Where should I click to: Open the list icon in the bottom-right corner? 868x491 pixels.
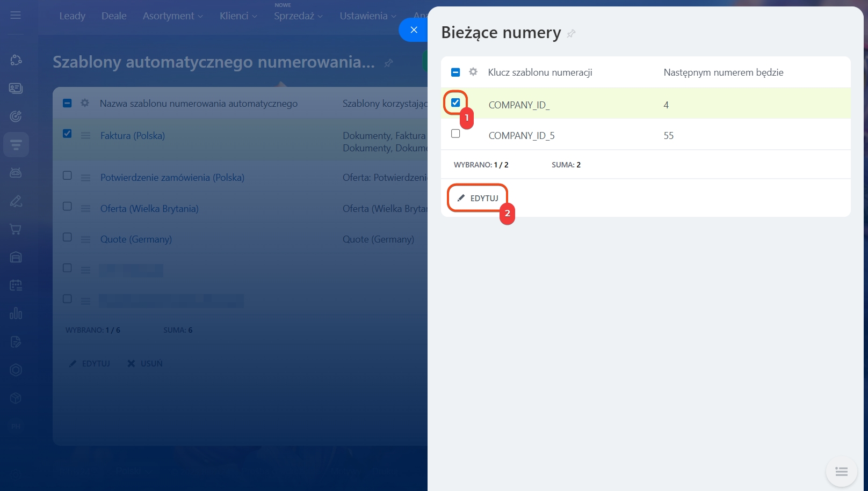pyautogui.click(x=841, y=472)
